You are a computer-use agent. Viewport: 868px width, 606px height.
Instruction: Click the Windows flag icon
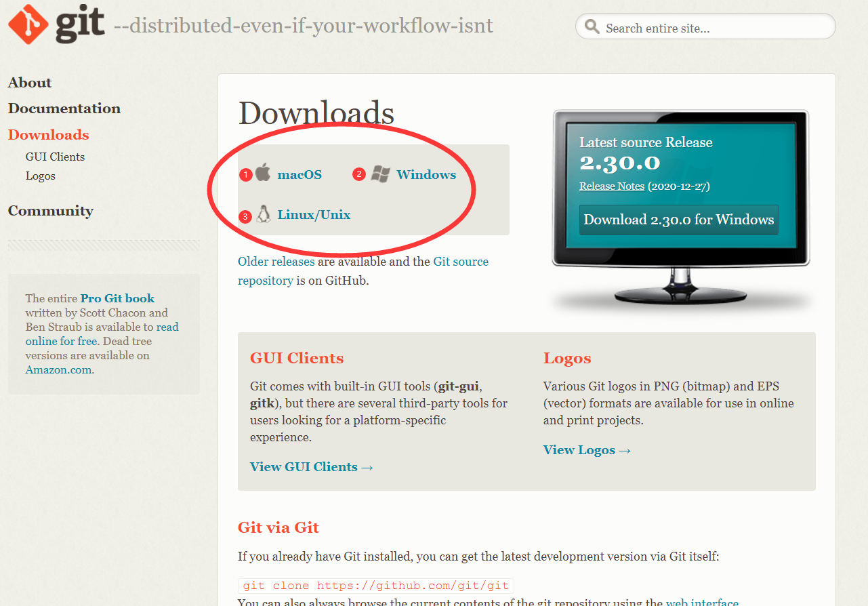click(381, 174)
